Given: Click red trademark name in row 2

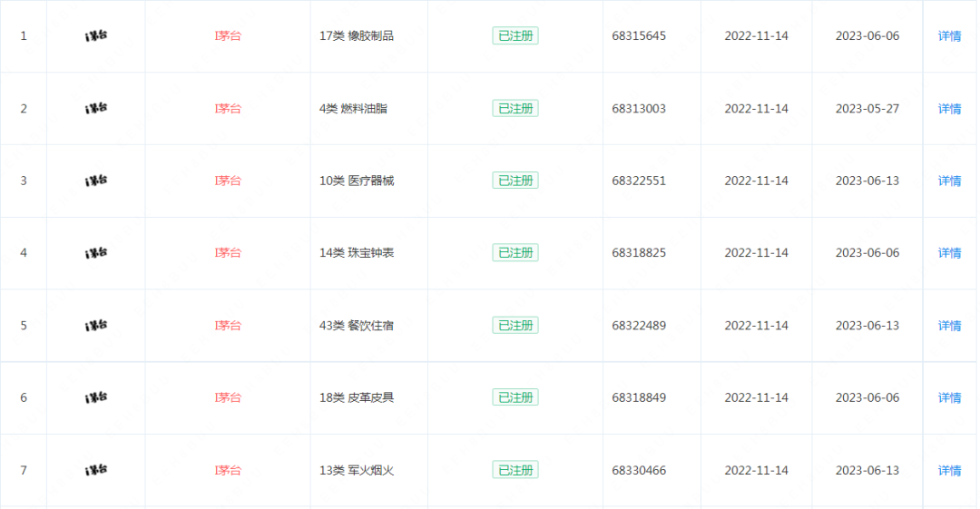Looking at the screenshot, I should (228, 109).
